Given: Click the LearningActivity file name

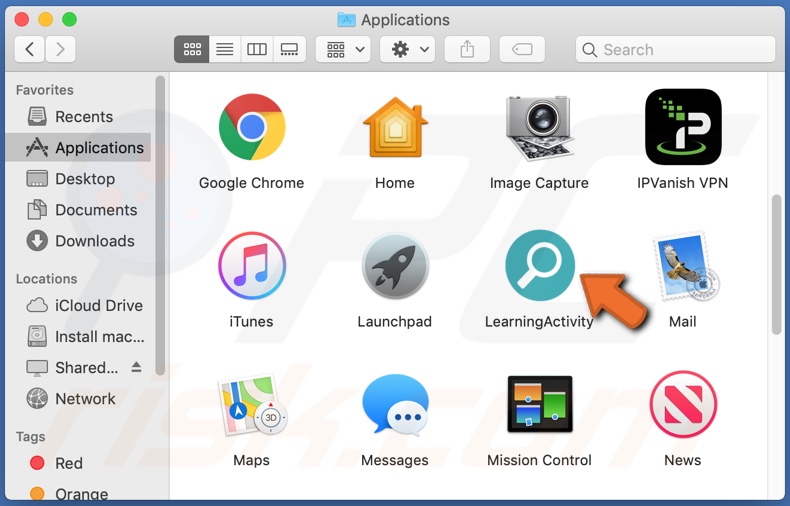Looking at the screenshot, I should [539, 322].
